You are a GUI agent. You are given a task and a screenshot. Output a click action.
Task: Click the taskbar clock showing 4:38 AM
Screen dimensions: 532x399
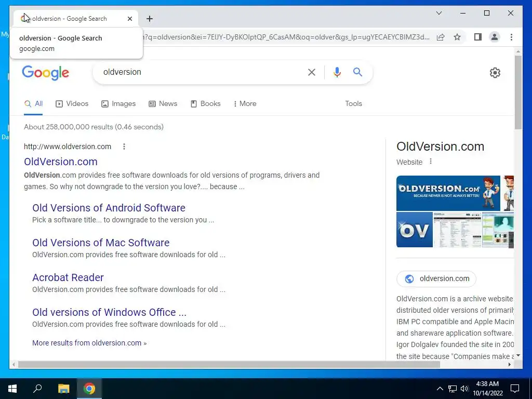(488, 389)
